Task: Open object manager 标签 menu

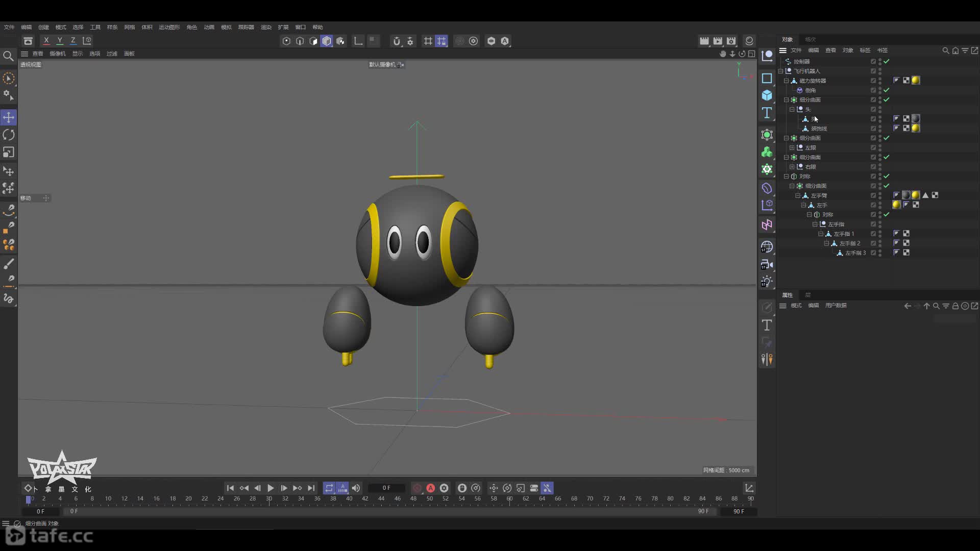Action: point(865,50)
